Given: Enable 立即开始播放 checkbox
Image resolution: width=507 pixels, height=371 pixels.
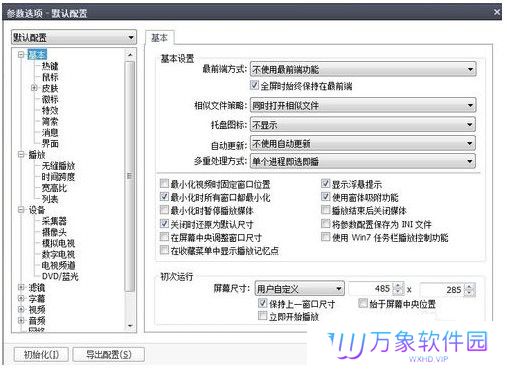Looking at the screenshot, I should (263, 315).
